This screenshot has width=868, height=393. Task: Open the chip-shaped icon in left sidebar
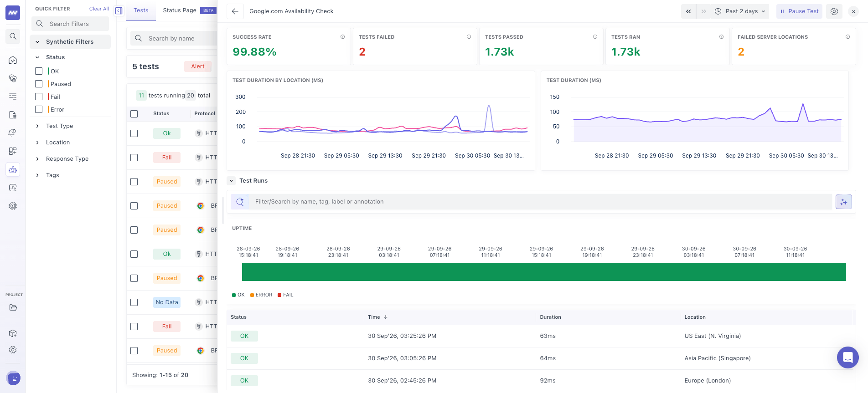[x=13, y=206]
